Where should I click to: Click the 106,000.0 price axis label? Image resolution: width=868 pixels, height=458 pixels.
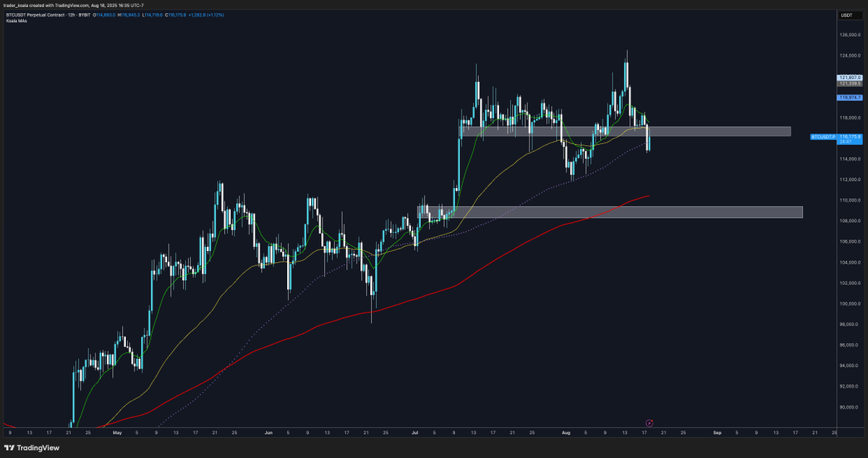click(x=850, y=242)
